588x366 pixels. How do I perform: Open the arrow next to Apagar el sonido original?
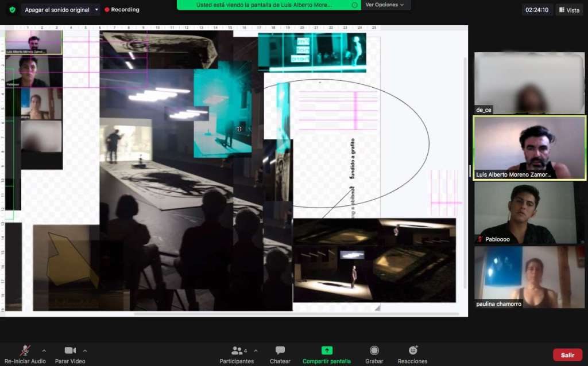click(x=96, y=10)
